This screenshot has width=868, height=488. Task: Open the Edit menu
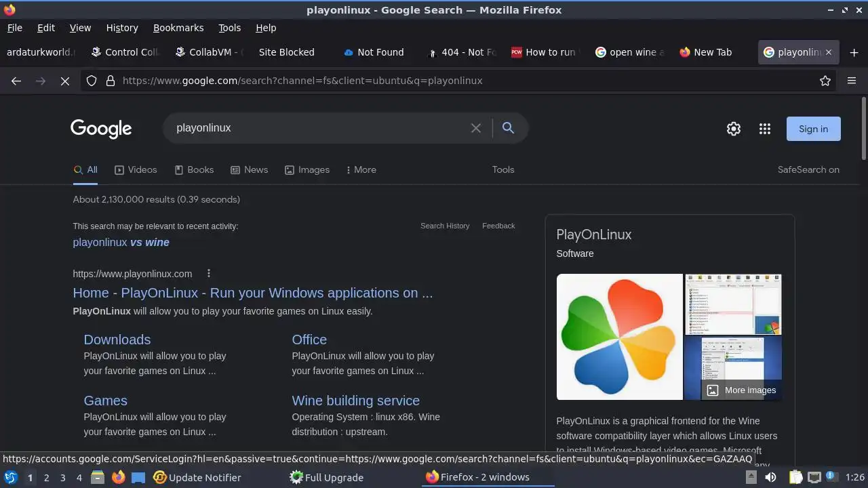[46, 28]
